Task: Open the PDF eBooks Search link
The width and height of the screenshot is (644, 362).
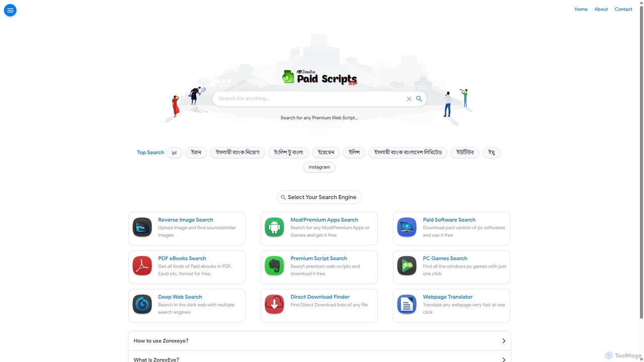Action: 182,258
